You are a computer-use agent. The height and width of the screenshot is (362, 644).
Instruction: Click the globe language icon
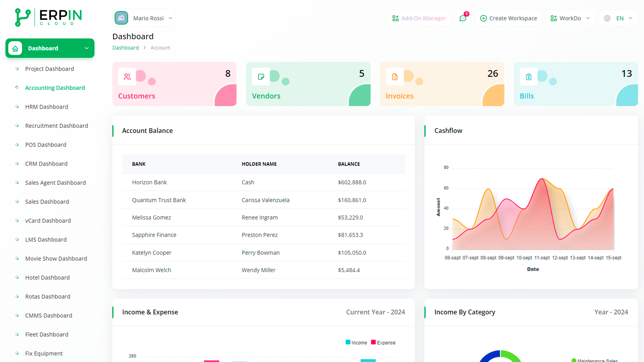click(607, 18)
